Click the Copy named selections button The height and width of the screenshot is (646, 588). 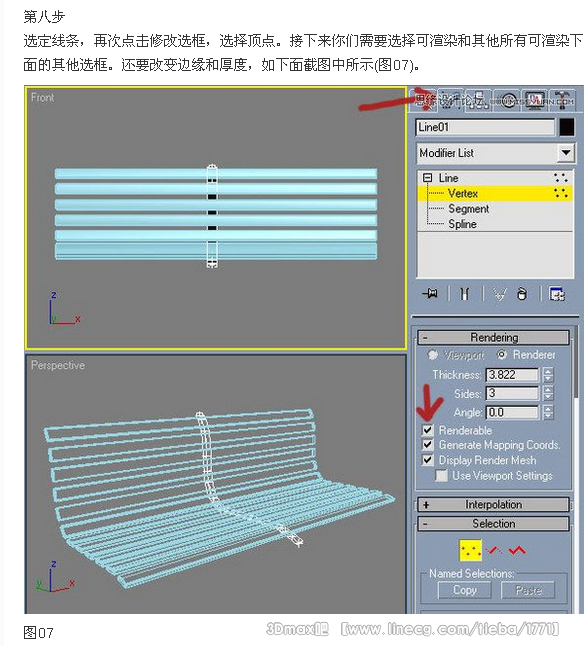pyautogui.click(x=465, y=590)
